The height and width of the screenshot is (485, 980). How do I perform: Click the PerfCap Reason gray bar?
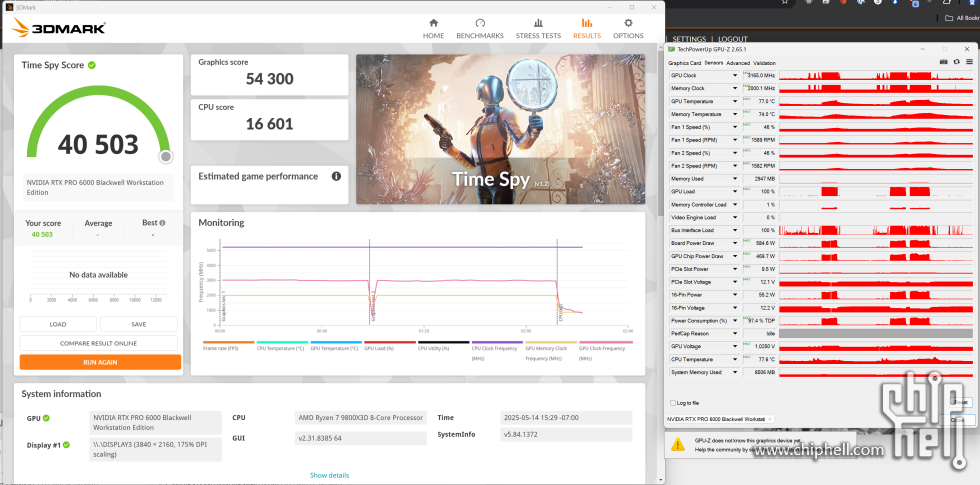[x=876, y=334]
